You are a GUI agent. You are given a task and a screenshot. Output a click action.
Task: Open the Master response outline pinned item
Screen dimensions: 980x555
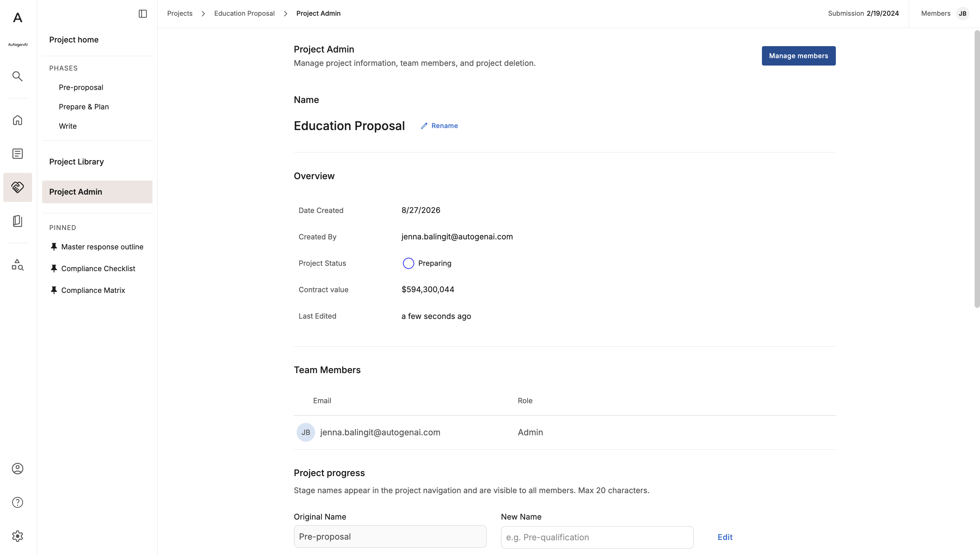point(102,247)
